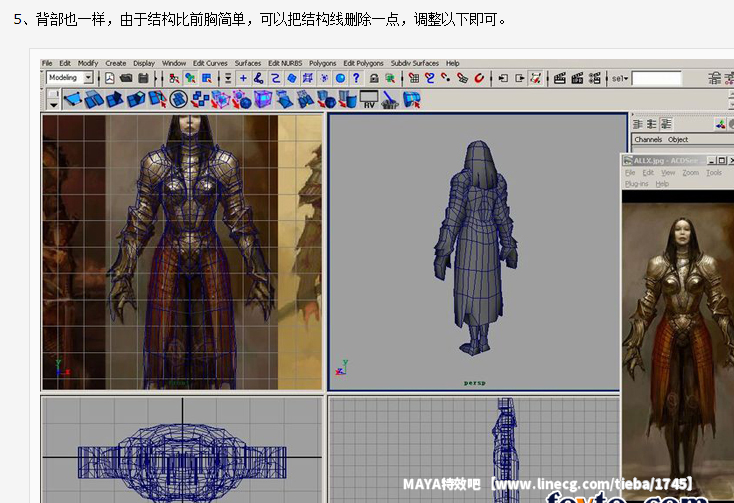Click the Append to Polygon shelf icon

pos(94,99)
